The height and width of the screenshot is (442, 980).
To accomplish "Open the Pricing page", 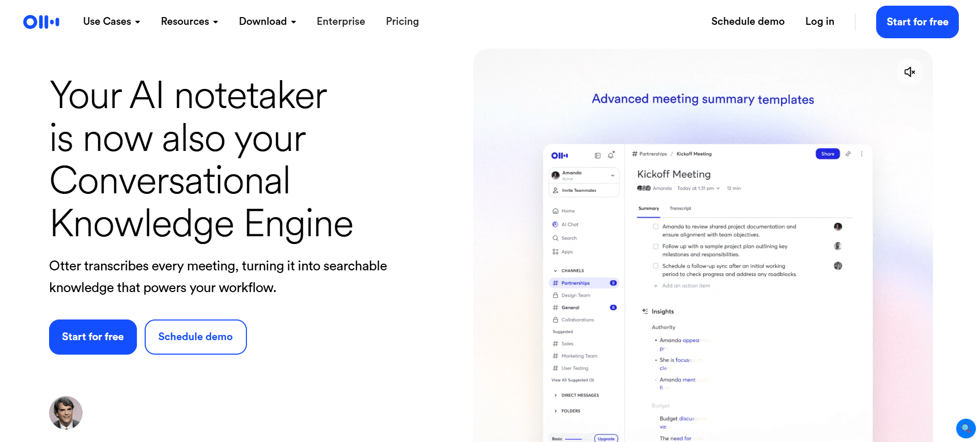I will [x=402, y=22].
